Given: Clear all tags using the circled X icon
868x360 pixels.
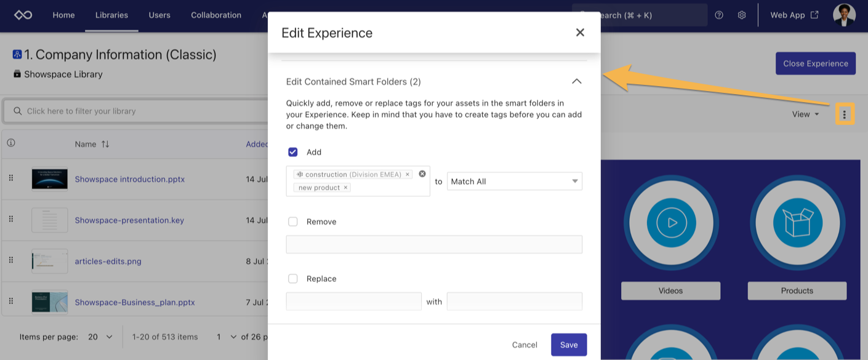Looking at the screenshot, I should pyautogui.click(x=422, y=174).
